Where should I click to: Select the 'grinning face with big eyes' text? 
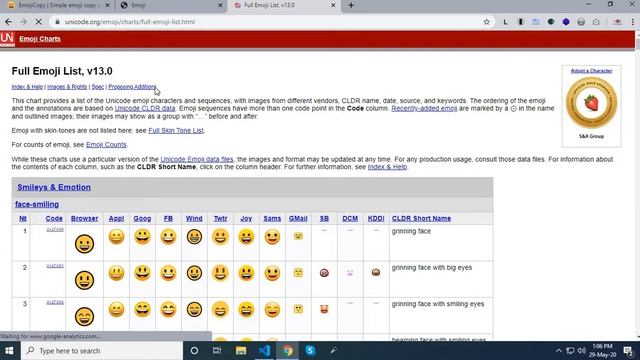[x=432, y=268]
